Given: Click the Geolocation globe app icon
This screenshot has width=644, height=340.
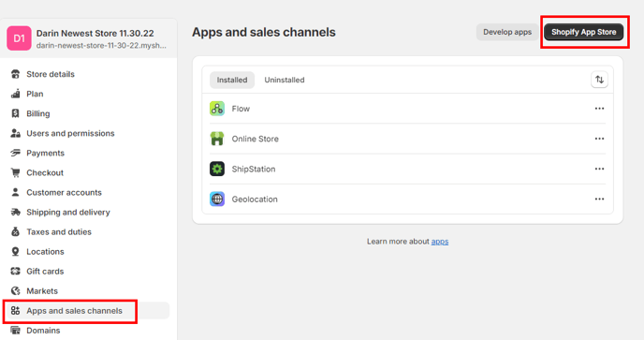Looking at the screenshot, I should (217, 199).
